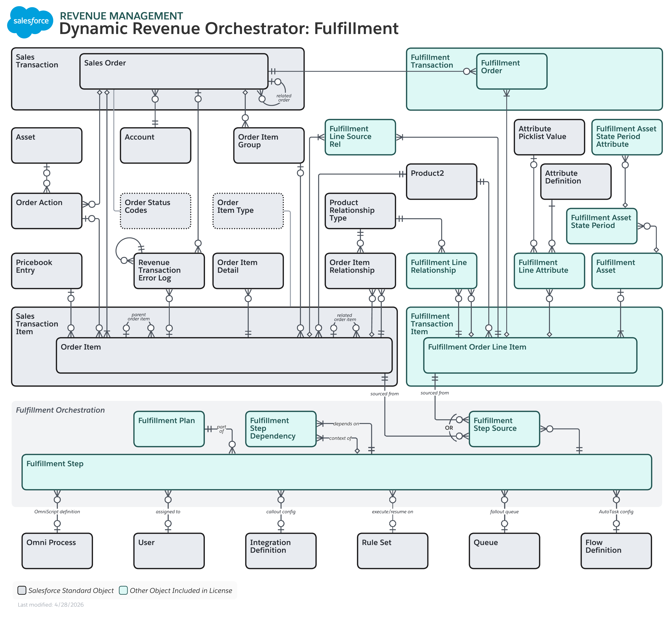Click the "context of" relationship label

pos(340,438)
